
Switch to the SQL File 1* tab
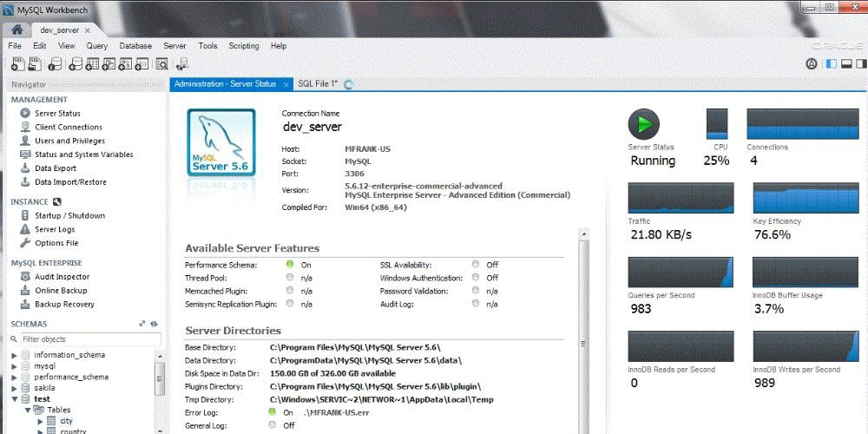coord(318,83)
